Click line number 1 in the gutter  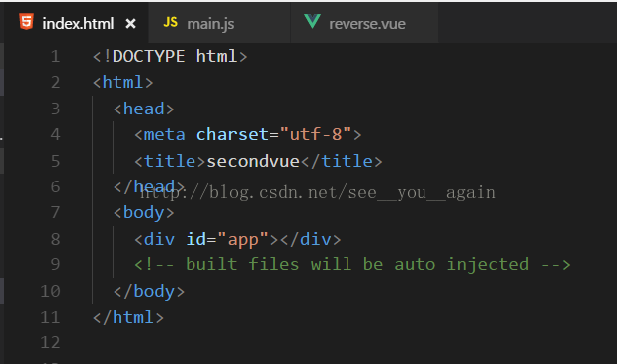pos(55,56)
